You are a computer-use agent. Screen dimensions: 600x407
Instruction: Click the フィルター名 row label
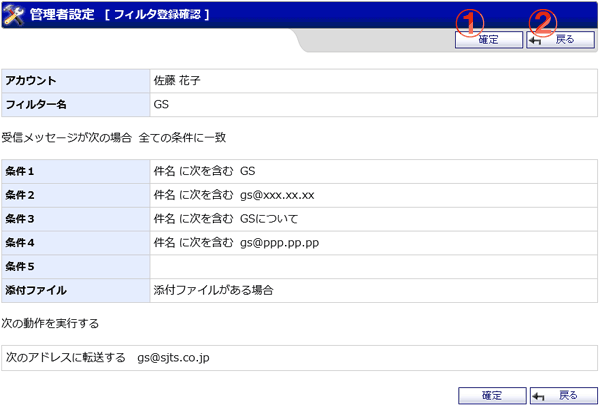click(x=36, y=104)
